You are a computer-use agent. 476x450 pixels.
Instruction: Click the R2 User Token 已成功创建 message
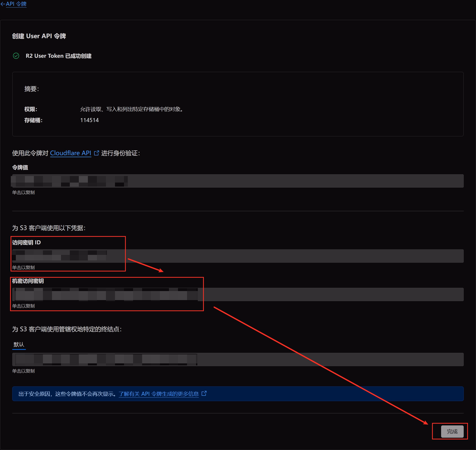(58, 56)
